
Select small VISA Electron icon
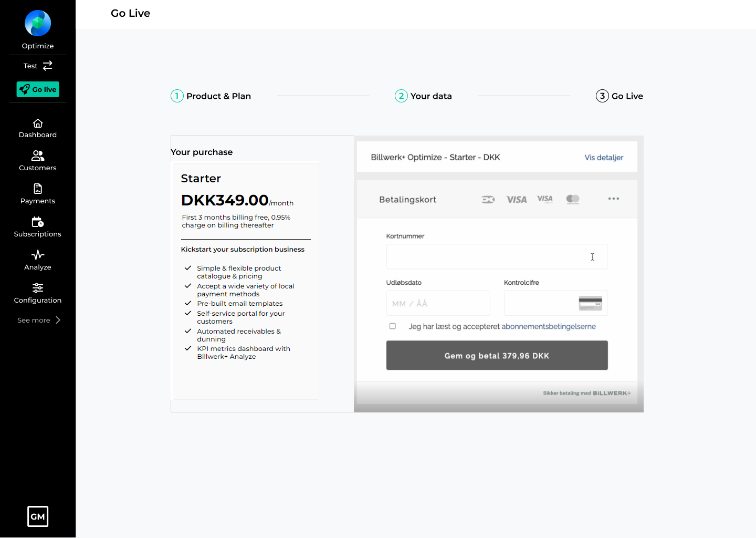(x=545, y=199)
